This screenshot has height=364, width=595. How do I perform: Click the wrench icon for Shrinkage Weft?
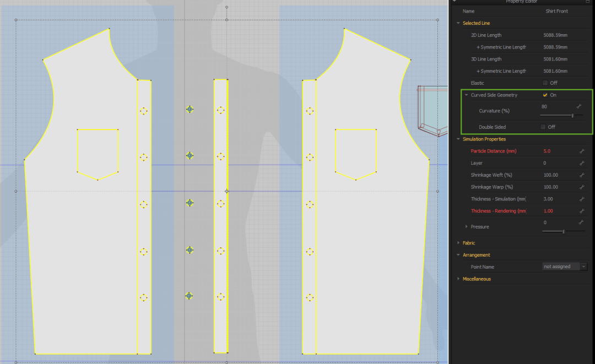click(x=582, y=175)
